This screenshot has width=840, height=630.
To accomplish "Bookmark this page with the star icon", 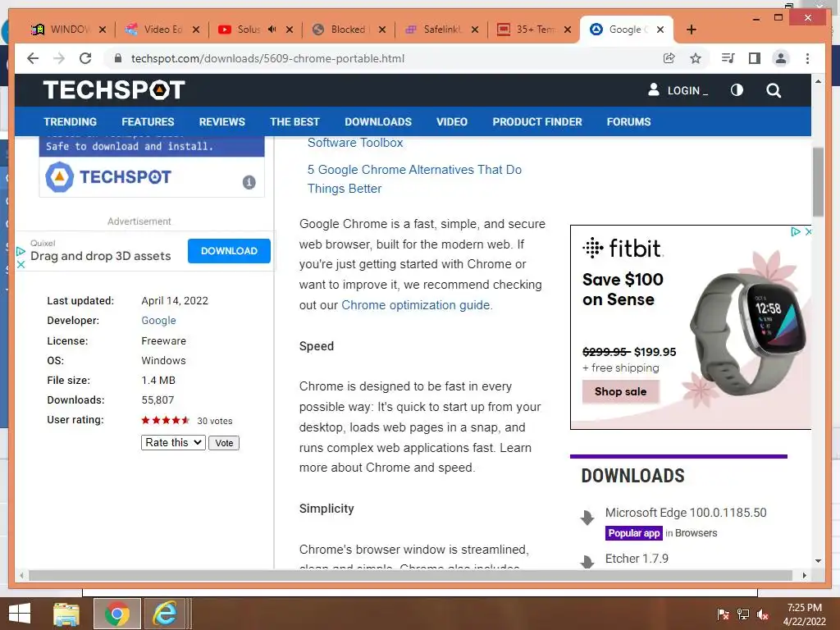I will [x=696, y=58].
